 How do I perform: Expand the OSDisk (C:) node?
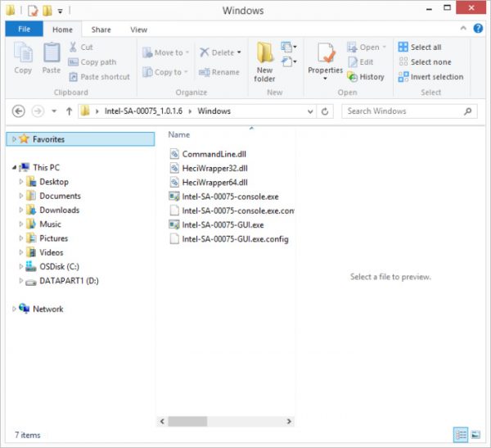coord(21,266)
